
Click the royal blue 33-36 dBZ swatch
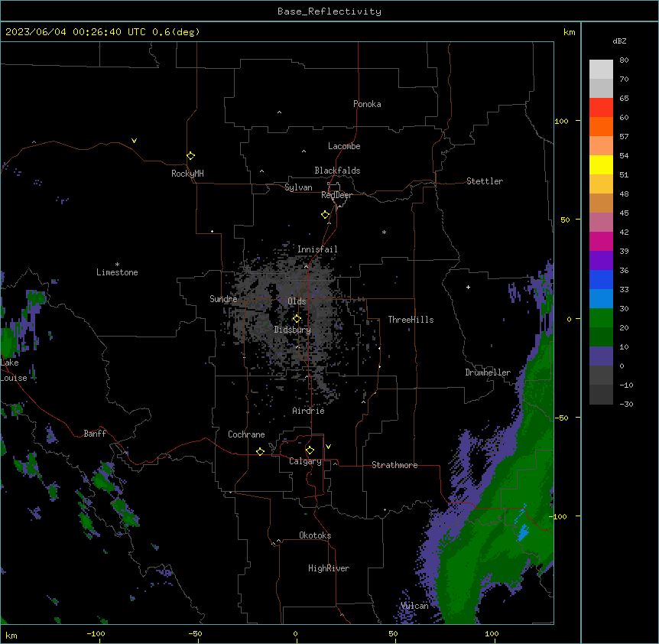(601, 279)
